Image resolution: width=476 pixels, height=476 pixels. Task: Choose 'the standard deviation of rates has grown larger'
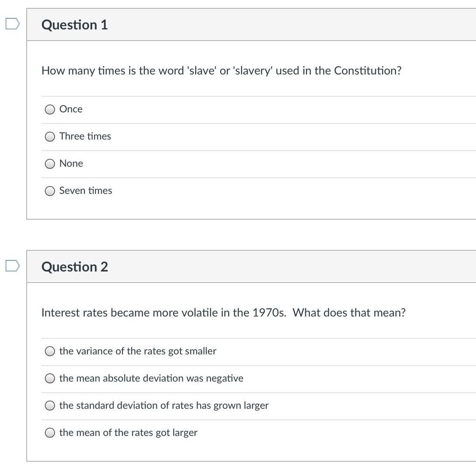pyautogui.click(x=50, y=405)
